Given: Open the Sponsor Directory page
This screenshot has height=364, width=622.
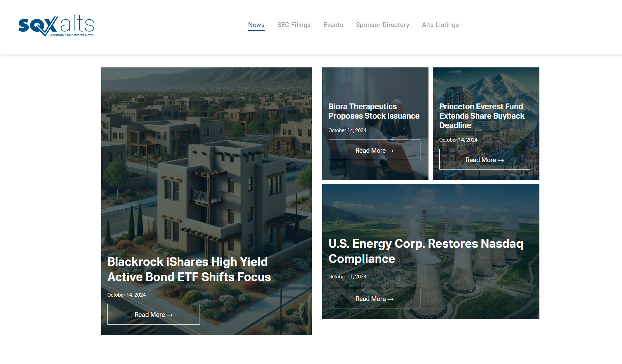Looking at the screenshot, I should tap(382, 25).
